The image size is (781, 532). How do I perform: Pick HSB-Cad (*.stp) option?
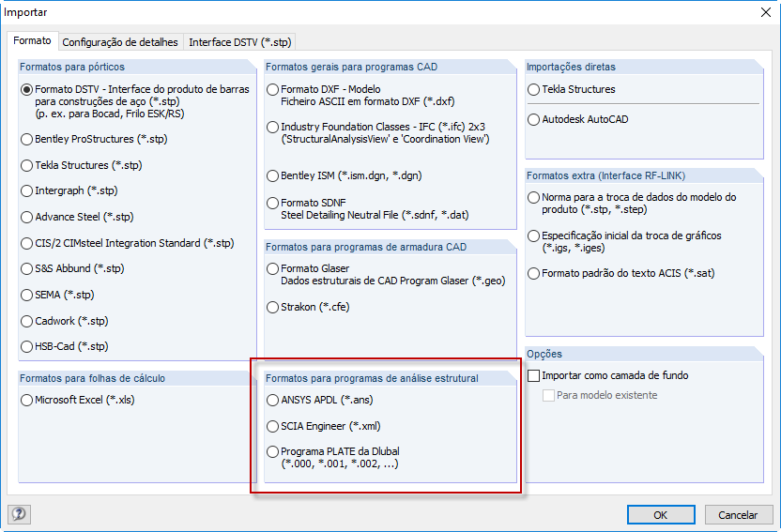coord(26,346)
